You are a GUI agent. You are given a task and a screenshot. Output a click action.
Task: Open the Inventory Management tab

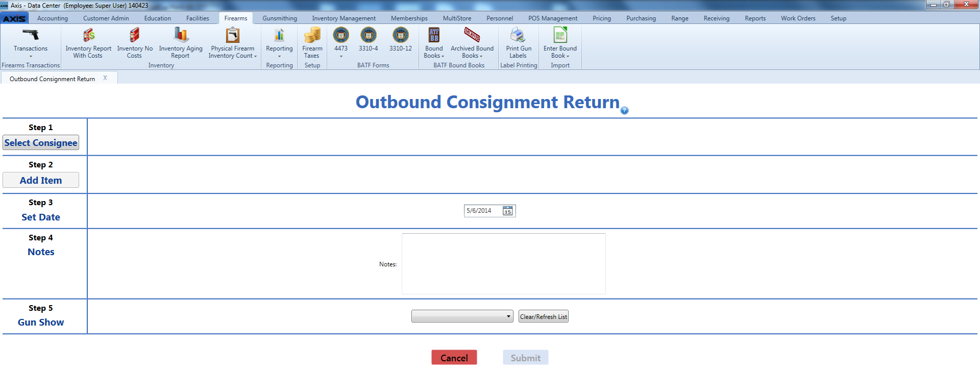point(344,18)
